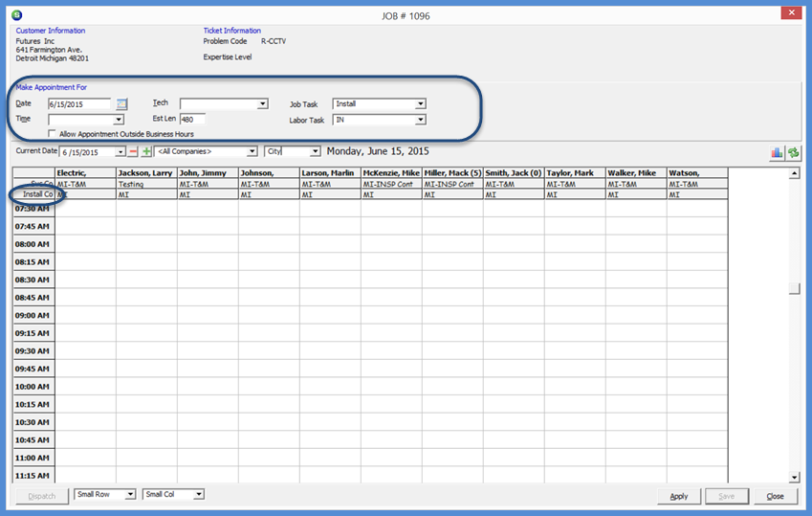Close the JOB # 1096 window
This screenshot has width=812, height=516.
point(791,12)
